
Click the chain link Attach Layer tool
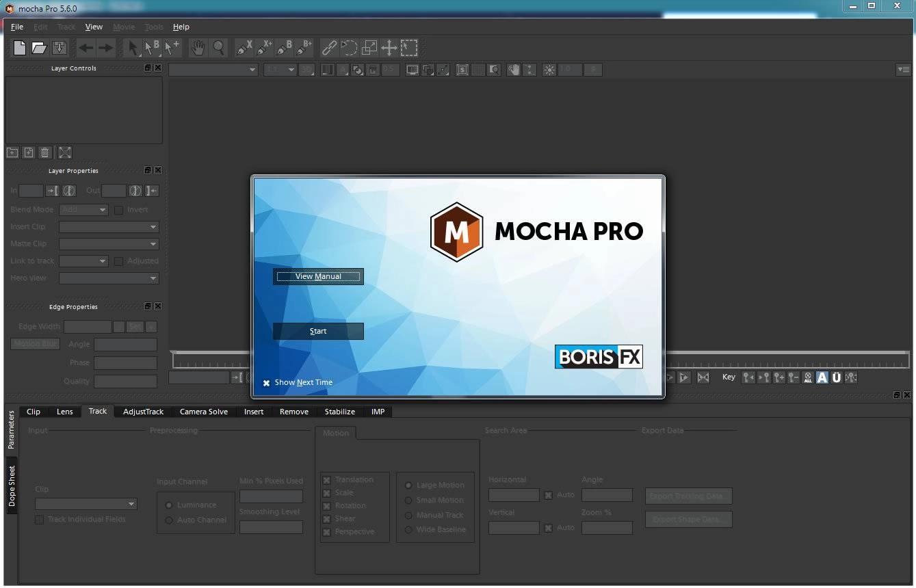pyautogui.click(x=330, y=48)
